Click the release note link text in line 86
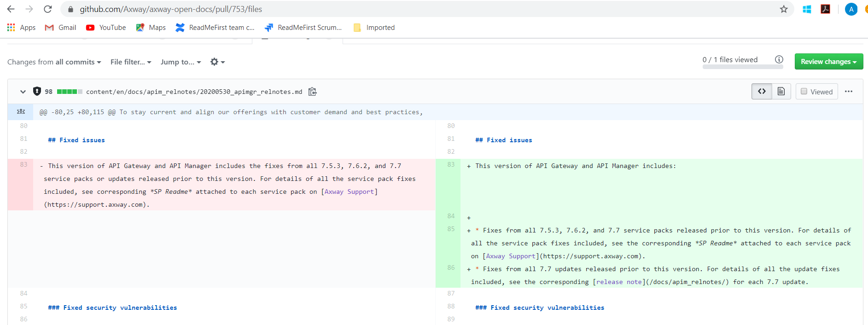Viewport: 868px width, 325px height. click(619, 282)
